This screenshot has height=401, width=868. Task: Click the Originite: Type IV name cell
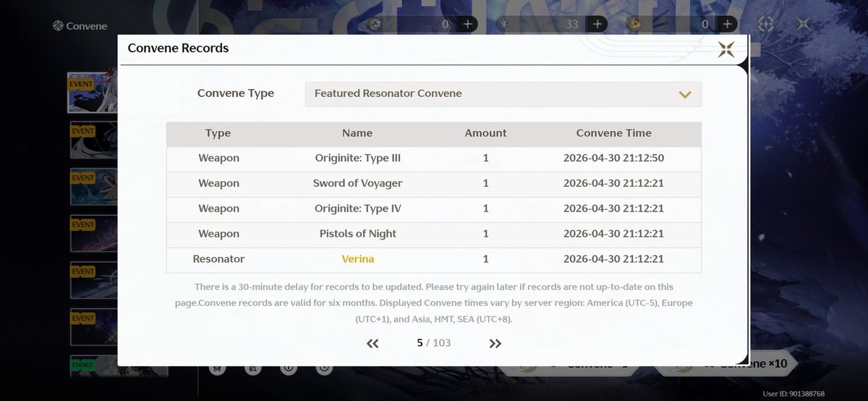click(x=358, y=208)
